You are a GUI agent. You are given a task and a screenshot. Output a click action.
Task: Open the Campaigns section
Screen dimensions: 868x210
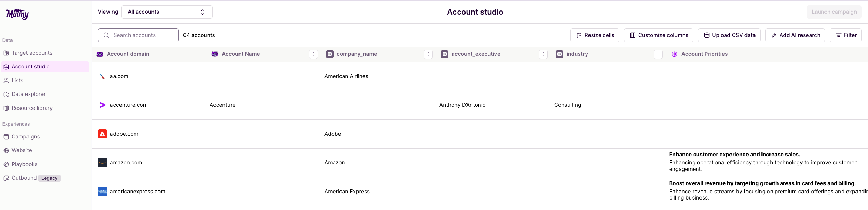(45, 137)
